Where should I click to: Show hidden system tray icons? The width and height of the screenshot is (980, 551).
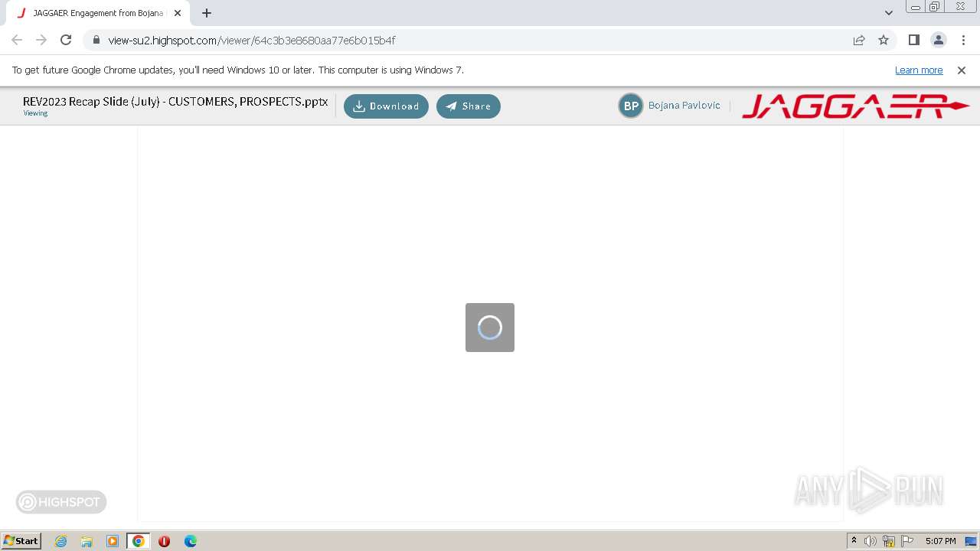(854, 541)
